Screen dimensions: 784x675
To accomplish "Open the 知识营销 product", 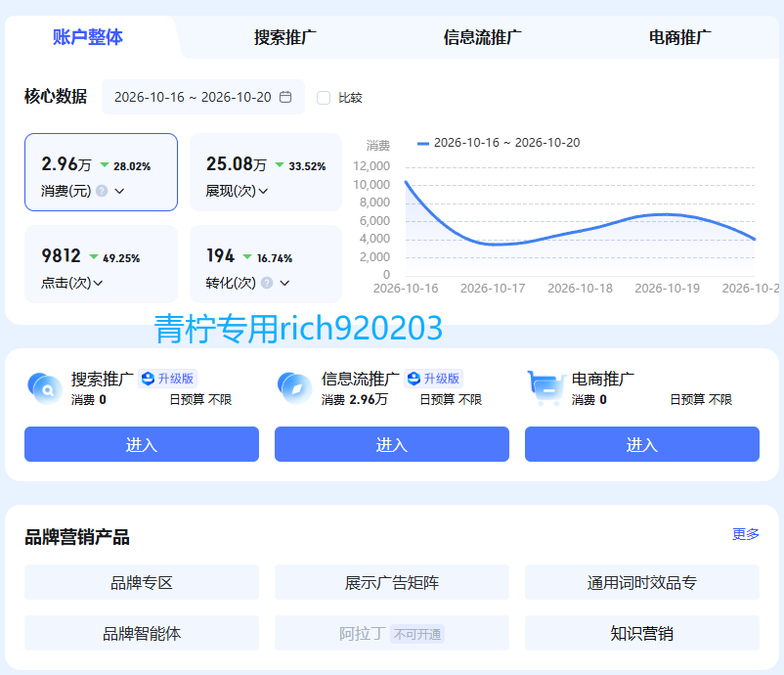I will (x=642, y=634).
